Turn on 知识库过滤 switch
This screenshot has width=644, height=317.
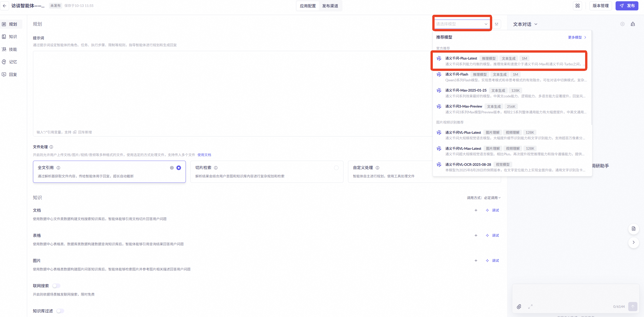point(60,311)
